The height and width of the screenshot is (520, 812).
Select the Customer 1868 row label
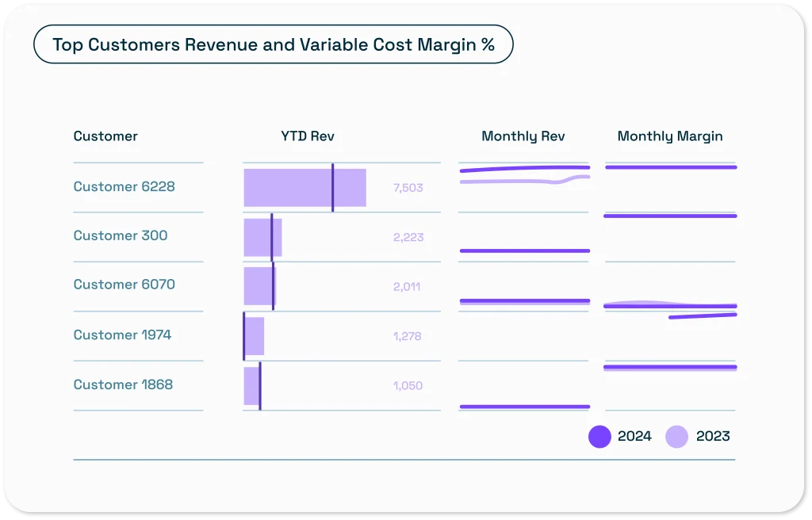[x=123, y=385]
